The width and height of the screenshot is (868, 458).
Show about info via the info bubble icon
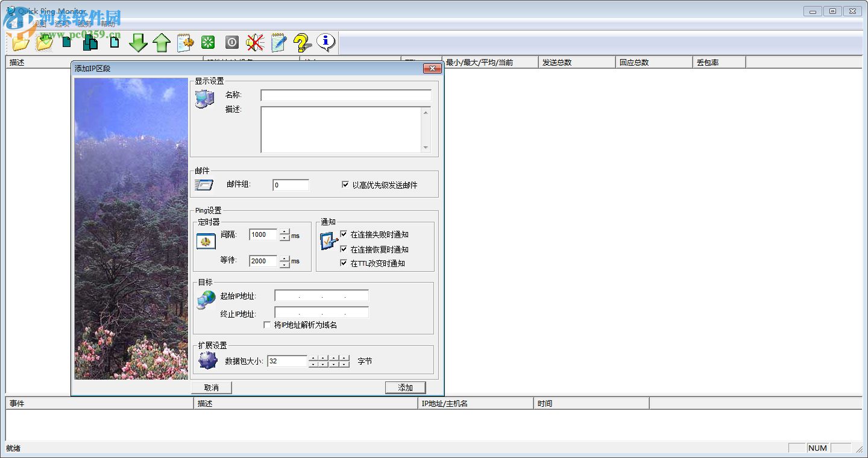coord(325,42)
